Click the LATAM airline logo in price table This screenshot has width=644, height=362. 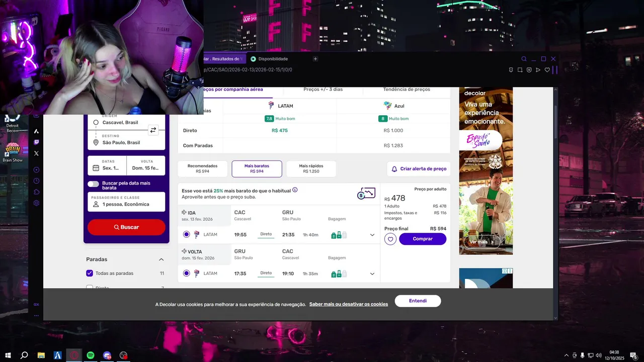pos(271,106)
